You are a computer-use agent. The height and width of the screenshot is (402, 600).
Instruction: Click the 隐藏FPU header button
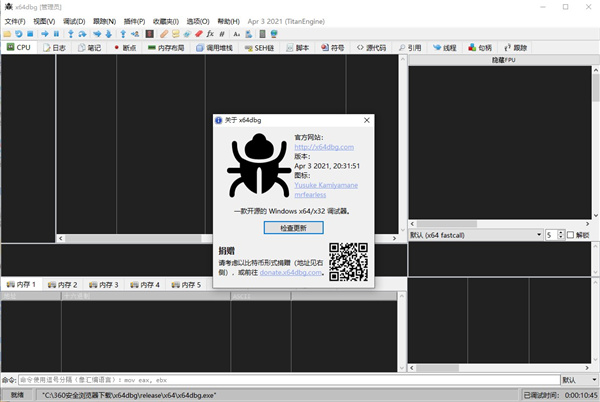click(502, 60)
